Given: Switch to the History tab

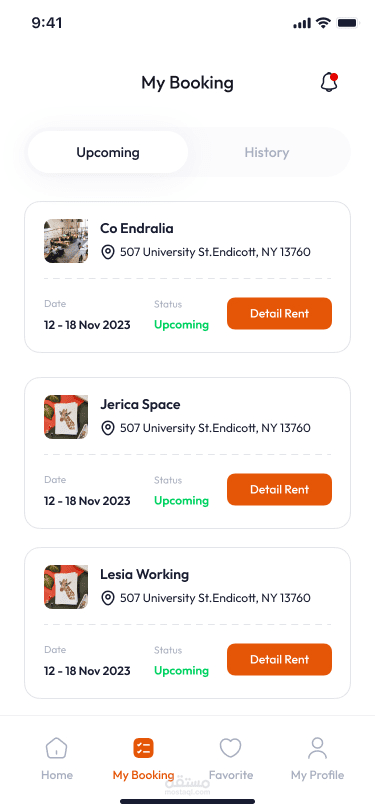Looking at the screenshot, I should click(x=267, y=152).
